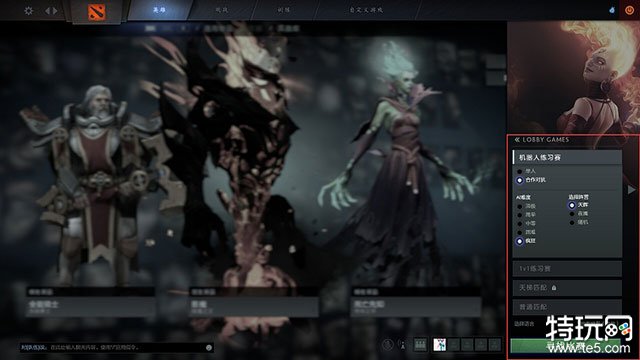The height and width of the screenshot is (360, 640).
Task: Click the Dota 2 logo home button
Action: click(x=97, y=11)
